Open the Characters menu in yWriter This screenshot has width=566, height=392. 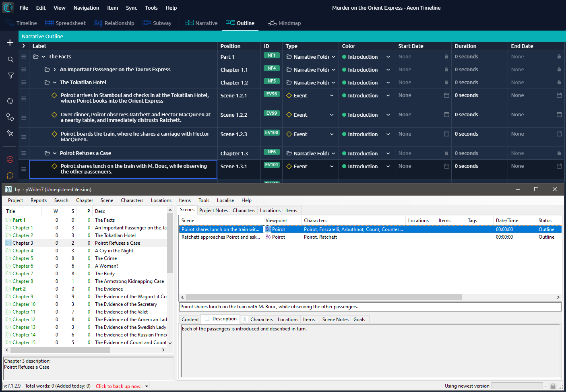pos(132,200)
